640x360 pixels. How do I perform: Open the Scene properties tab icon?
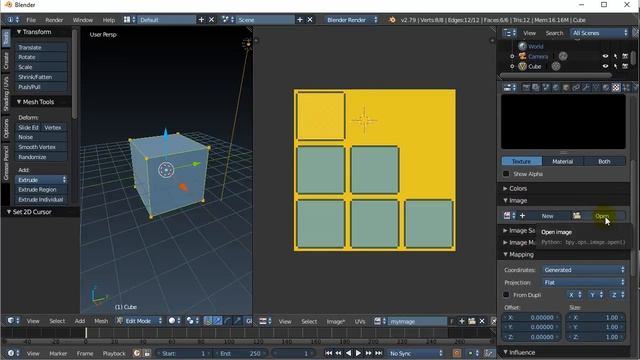pyautogui.click(x=546, y=87)
